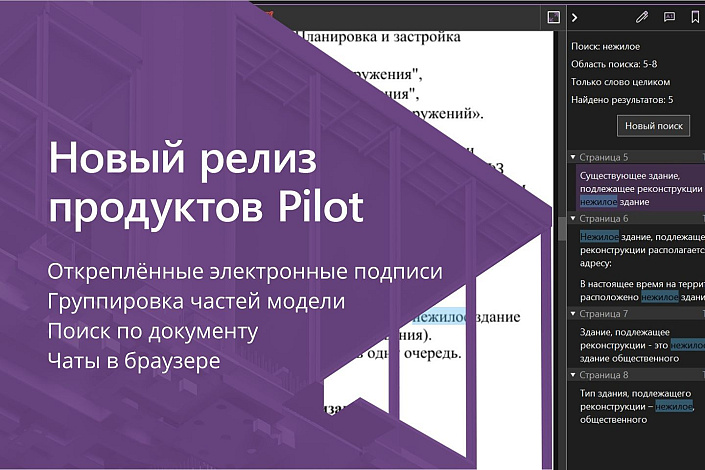Screen dimensions: 705x470
Task: Collapse the side panel with the chevron arrow
Action: (x=574, y=17)
